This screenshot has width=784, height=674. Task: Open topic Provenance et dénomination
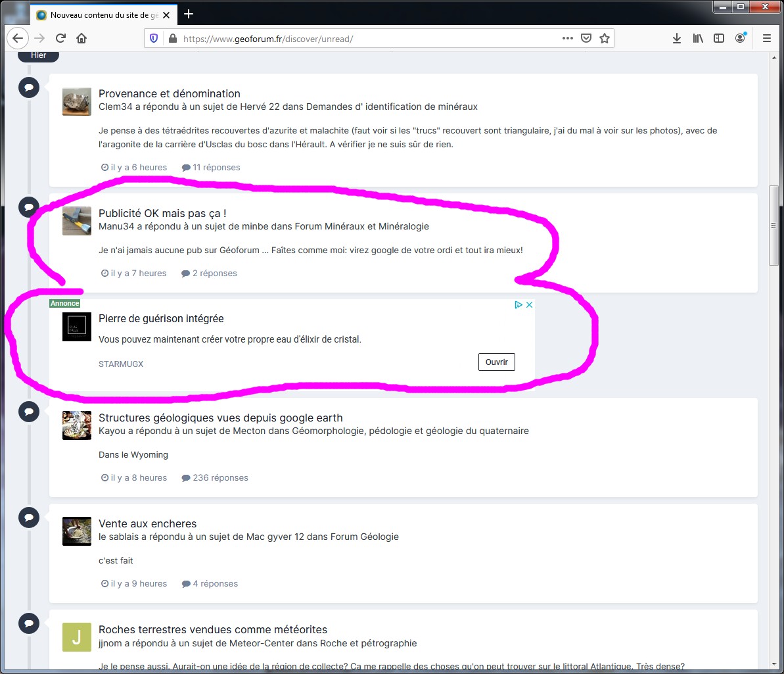point(170,93)
